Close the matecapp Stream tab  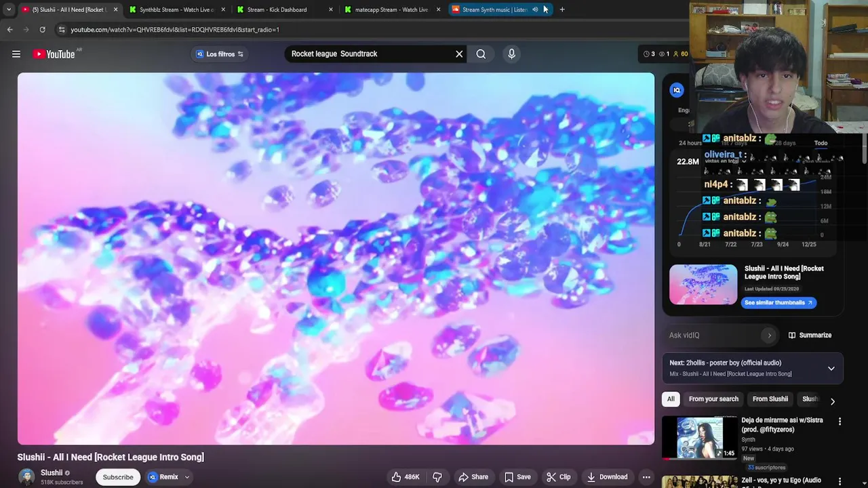pos(439,9)
